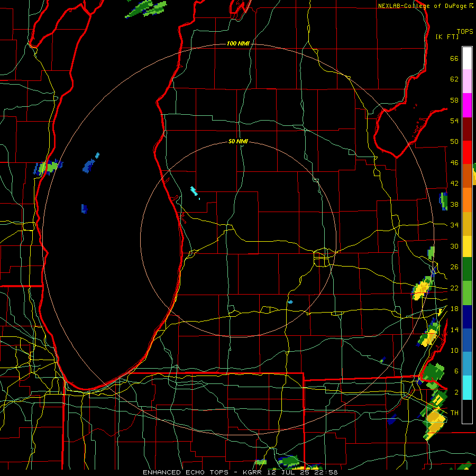The width and height of the screenshot is (476, 476).
Task: Click the white 66 kft legend swatch
Action: point(467,58)
